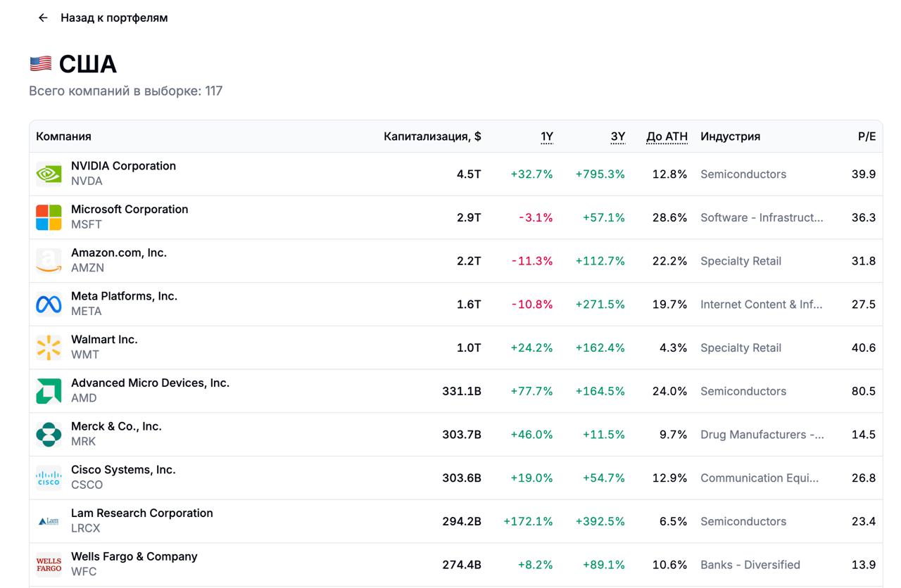Sort companies by P/E header
901x588 pixels.
point(869,136)
